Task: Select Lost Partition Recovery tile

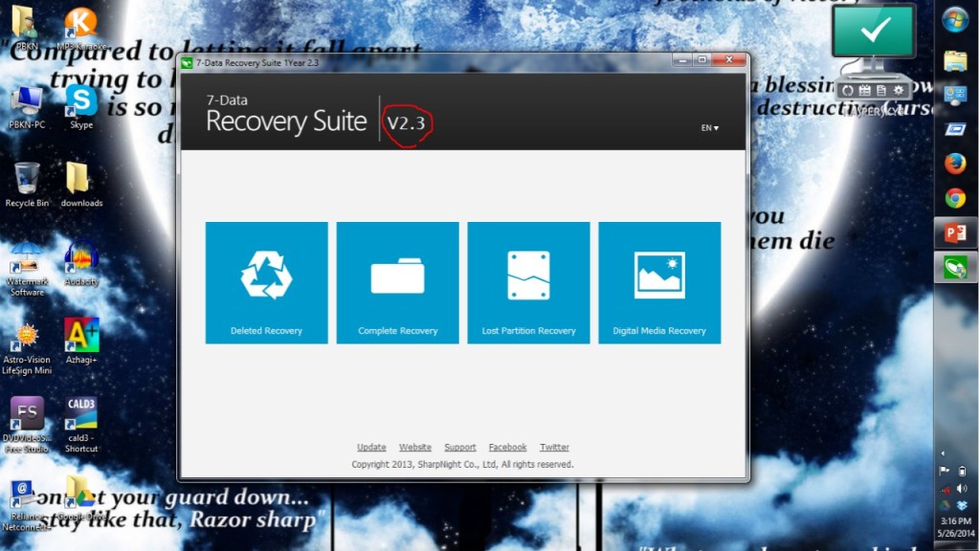Action: coord(528,282)
